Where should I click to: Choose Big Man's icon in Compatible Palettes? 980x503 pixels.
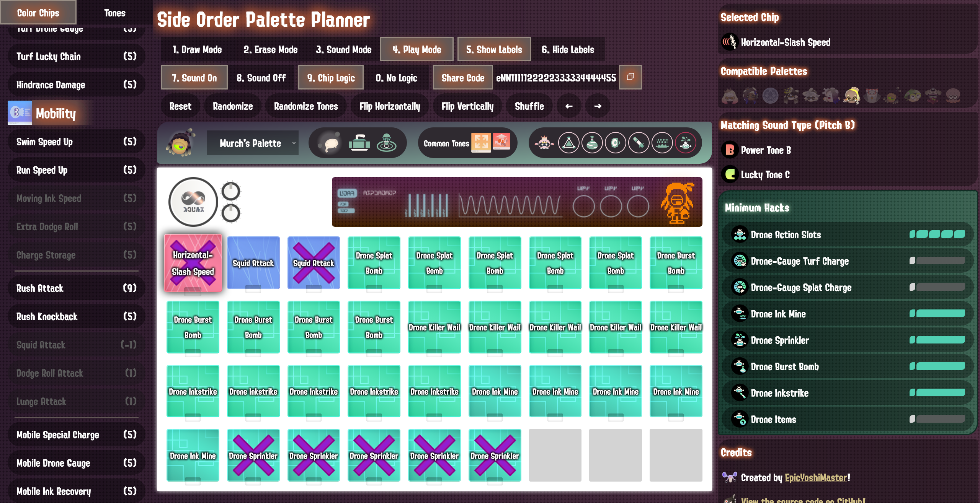coord(872,96)
